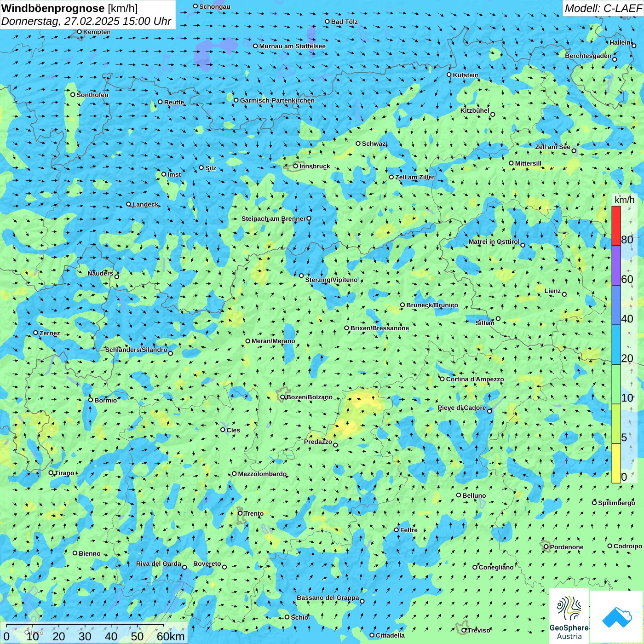Click the Kufstein location dot

click(449, 75)
